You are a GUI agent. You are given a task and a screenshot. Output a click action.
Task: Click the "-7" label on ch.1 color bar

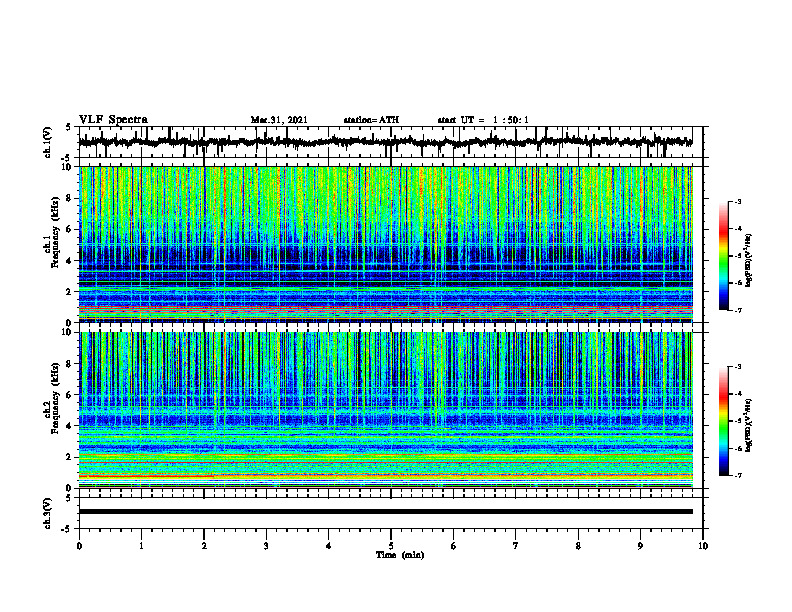738,310
